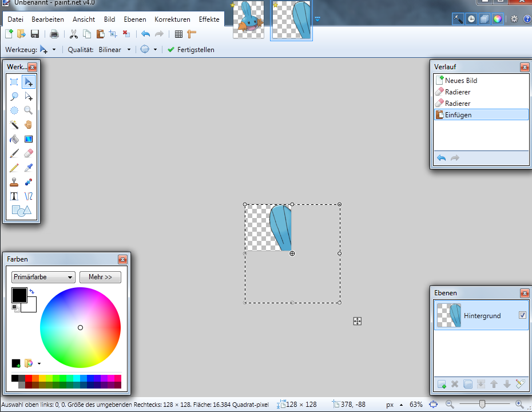Click the Fertigstellen button

191,50
